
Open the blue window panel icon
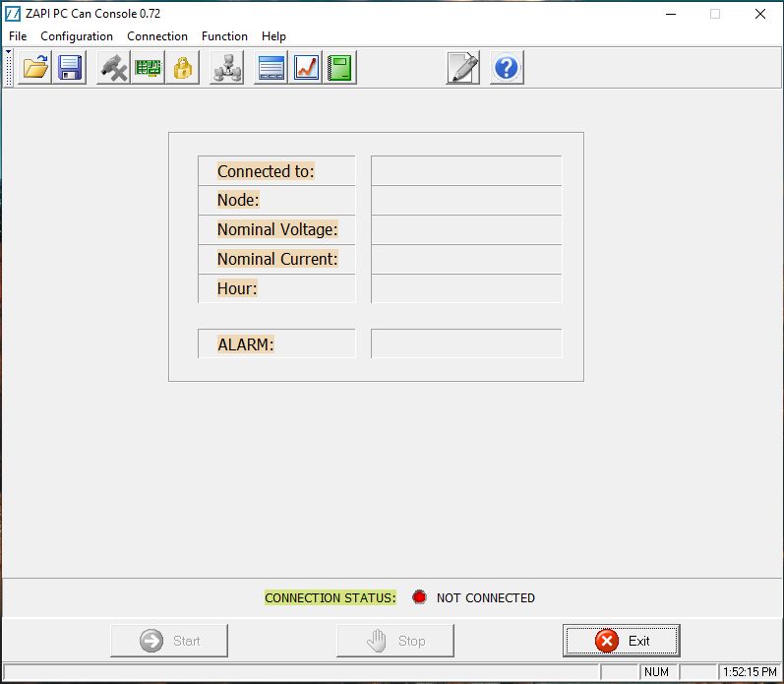pyautogui.click(x=271, y=68)
